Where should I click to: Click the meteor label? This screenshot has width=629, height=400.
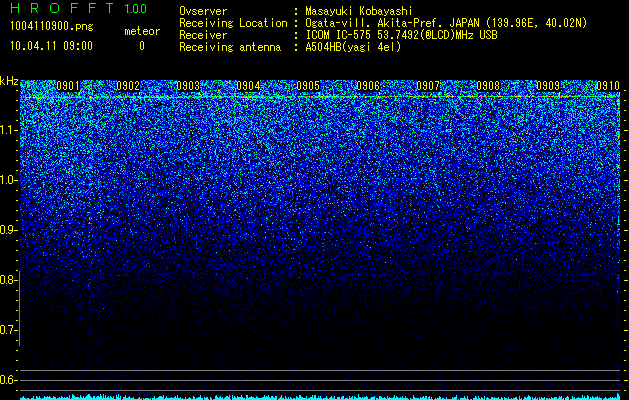(x=142, y=31)
